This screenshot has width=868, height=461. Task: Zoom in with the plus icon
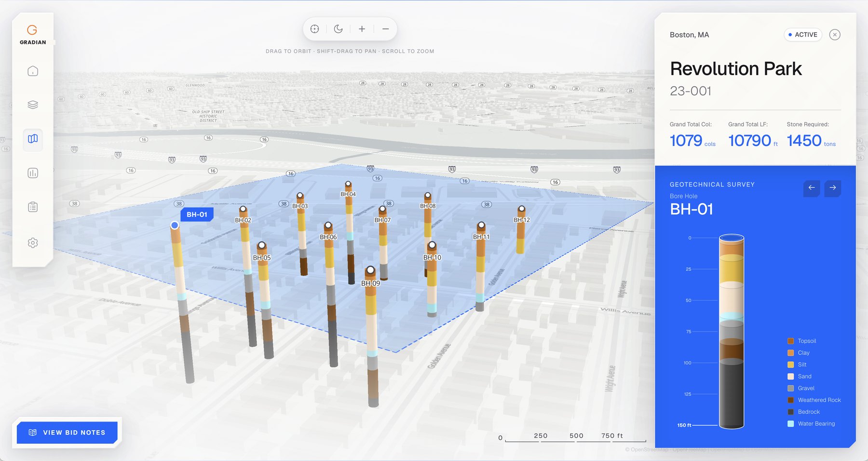click(x=362, y=29)
